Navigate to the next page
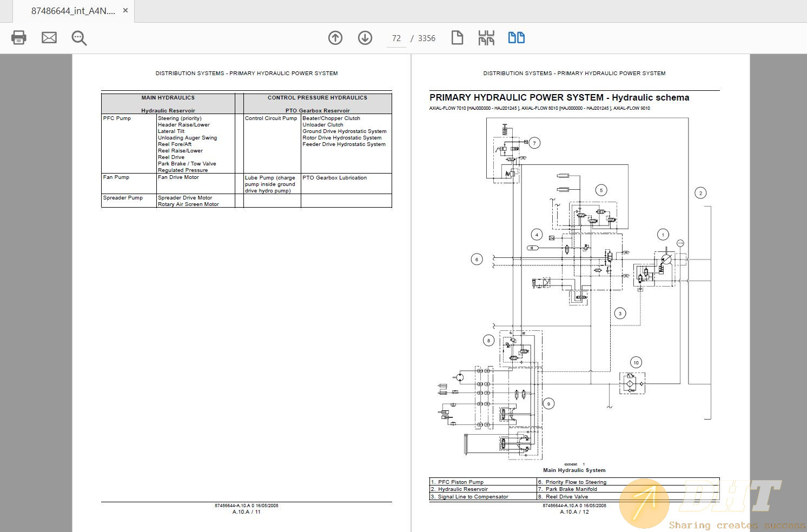 (365, 38)
